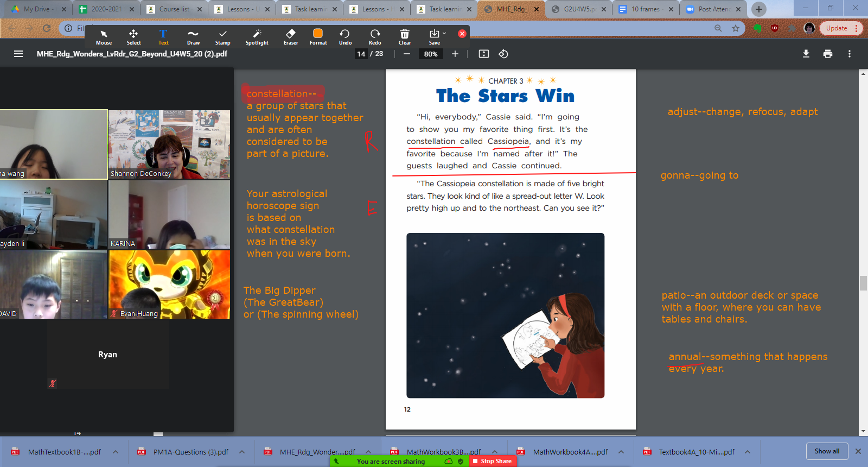
Task: Close the MHE_Rdg tab
Action: (x=537, y=9)
